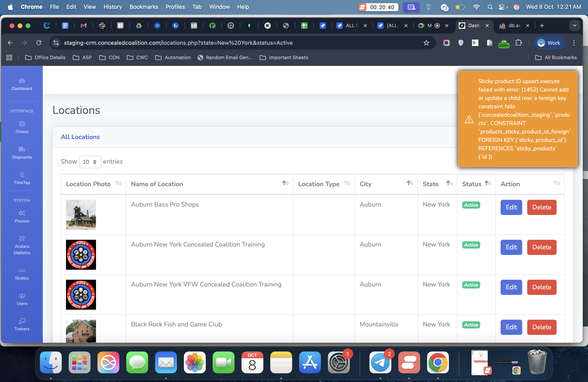Delete the Black Rock Fish and Game Club
588x382 pixels.
[x=541, y=327]
